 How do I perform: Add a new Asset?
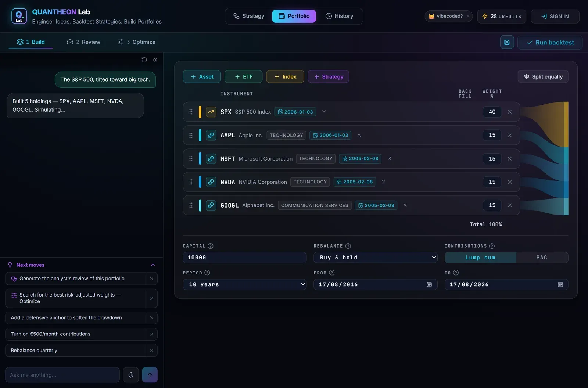pos(202,76)
